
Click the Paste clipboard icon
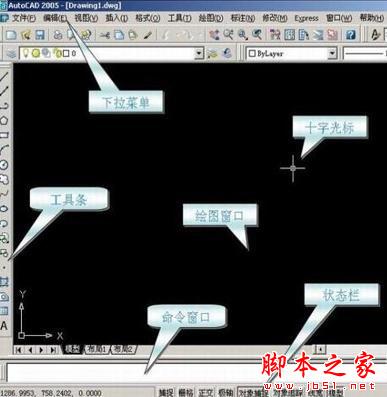[x=133, y=35]
